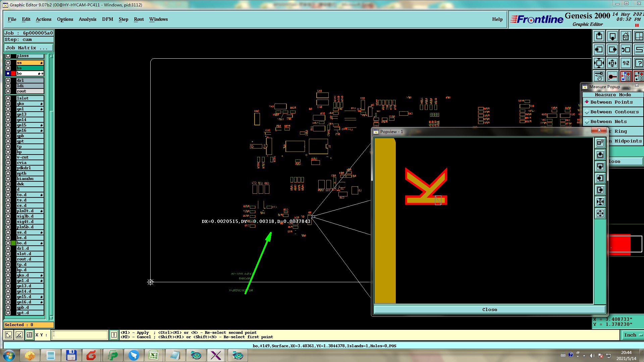Click the Home view icon
The image size is (644, 362).
pos(626,36)
